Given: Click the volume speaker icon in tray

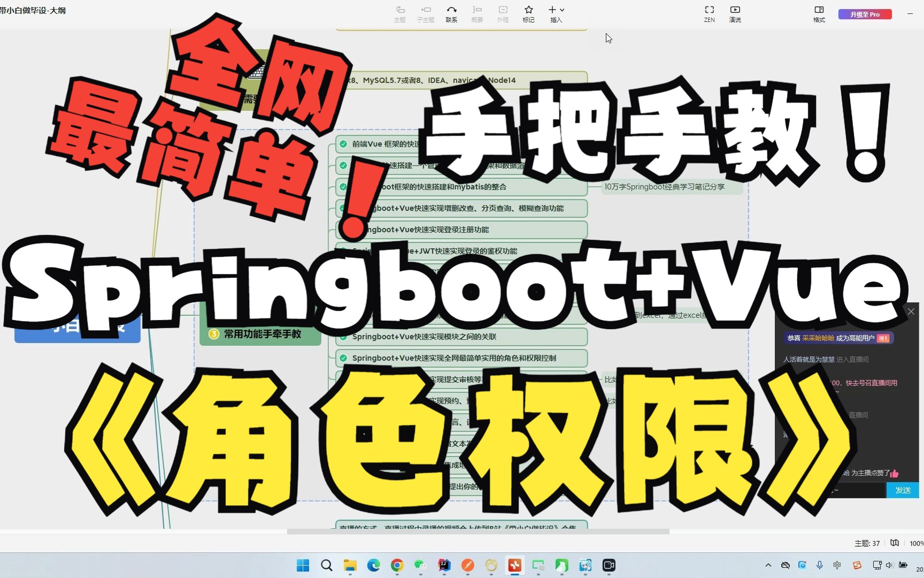Looking at the screenshot, I should 889,565.
